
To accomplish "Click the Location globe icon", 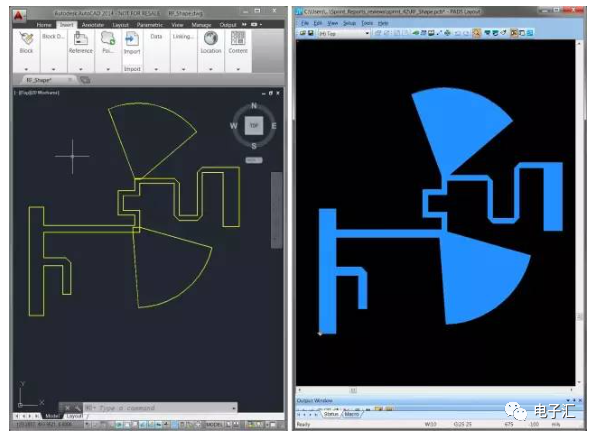I will 211,39.
